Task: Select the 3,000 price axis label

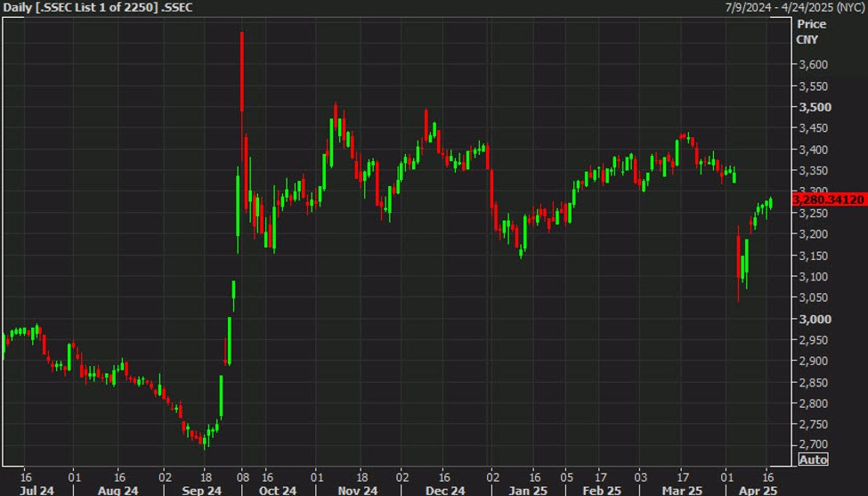Action: click(815, 319)
